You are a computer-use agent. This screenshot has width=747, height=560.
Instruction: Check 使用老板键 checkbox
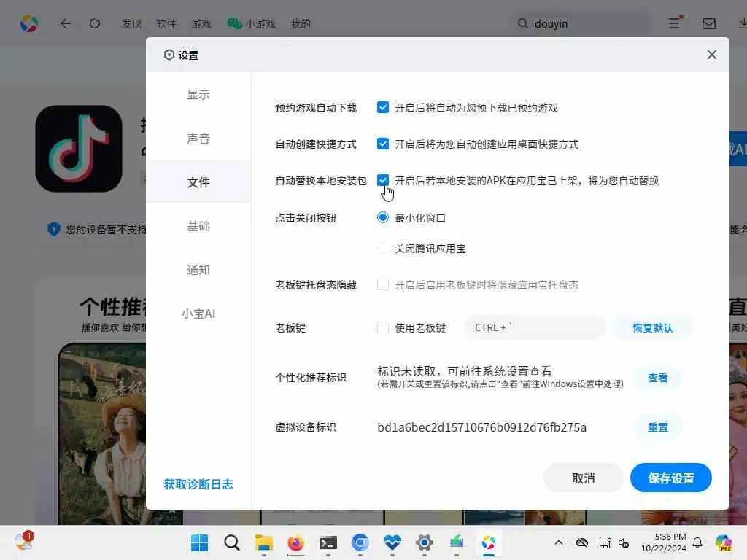[382, 327]
